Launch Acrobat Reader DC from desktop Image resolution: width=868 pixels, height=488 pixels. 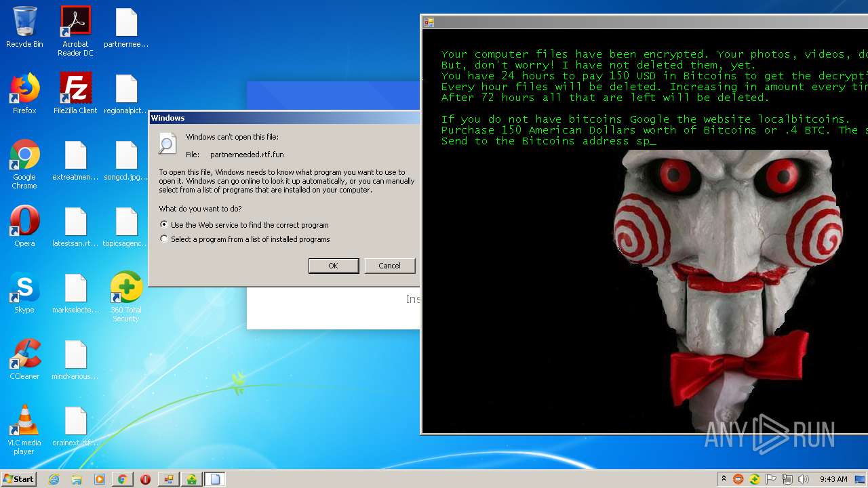(x=75, y=31)
